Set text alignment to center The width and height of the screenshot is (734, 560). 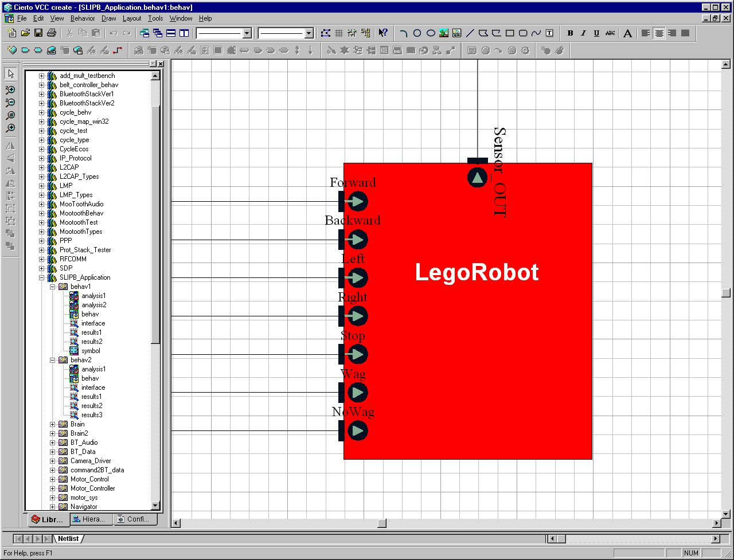click(659, 33)
